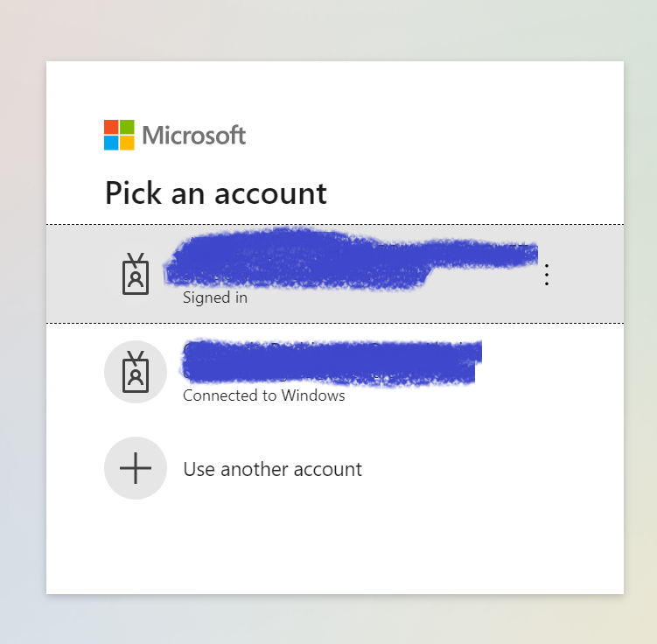
Task: Click the Microsoft wordmark text
Action: click(194, 135)
